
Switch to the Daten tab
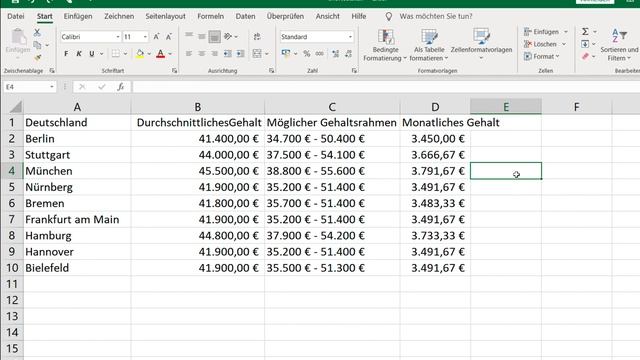(x=245, y=16)
